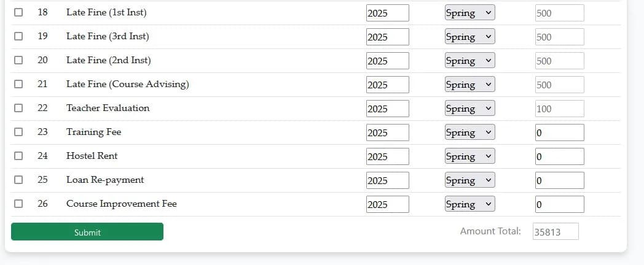Expand semester dropdown for Course Improvement Fee
Screen dimensions: 644x265
470,204
